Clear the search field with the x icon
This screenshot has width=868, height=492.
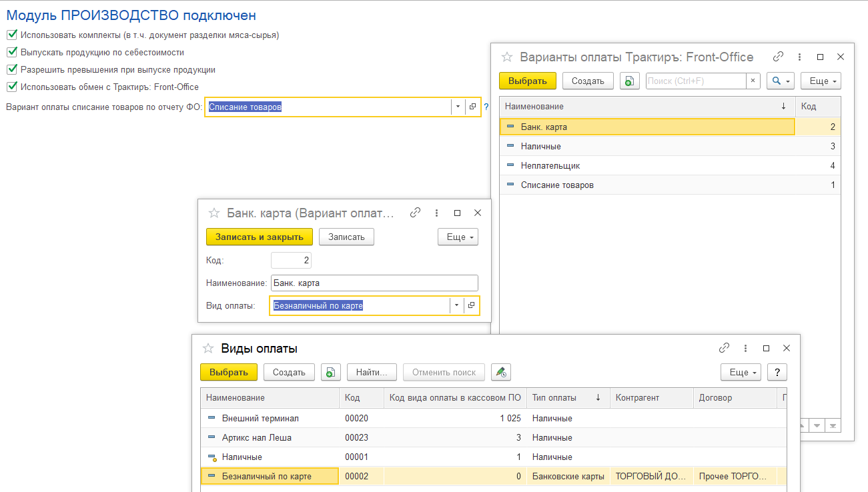click(x=753, y=81)
